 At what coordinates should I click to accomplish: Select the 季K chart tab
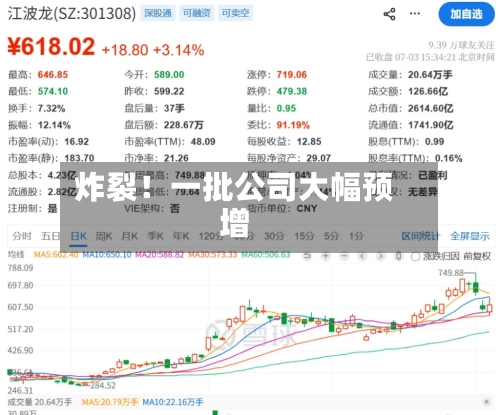click(155, 236)
